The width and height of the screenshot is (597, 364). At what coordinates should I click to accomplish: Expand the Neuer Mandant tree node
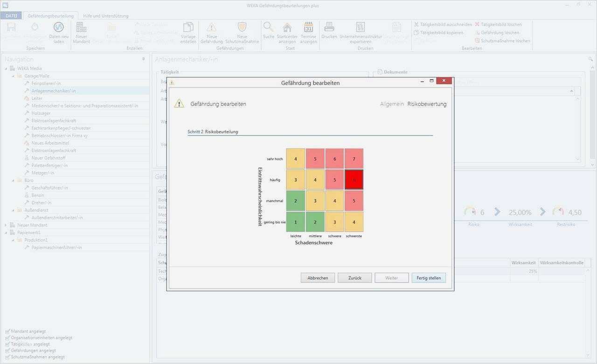pos(6,225)
